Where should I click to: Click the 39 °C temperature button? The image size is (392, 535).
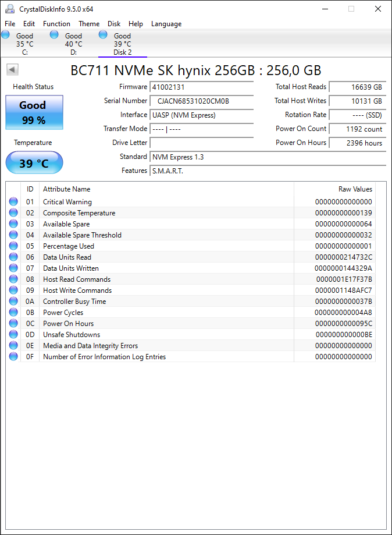click(34, 163)
